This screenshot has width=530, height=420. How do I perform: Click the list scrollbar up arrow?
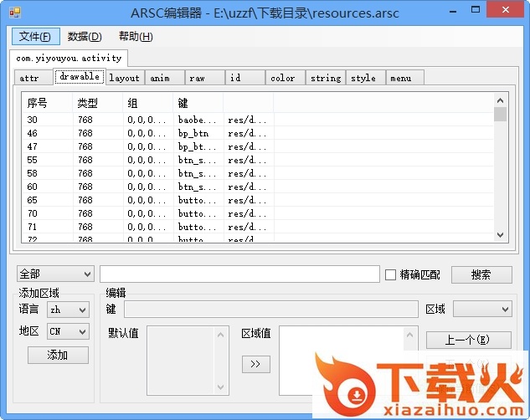click(x=500, y=100)
